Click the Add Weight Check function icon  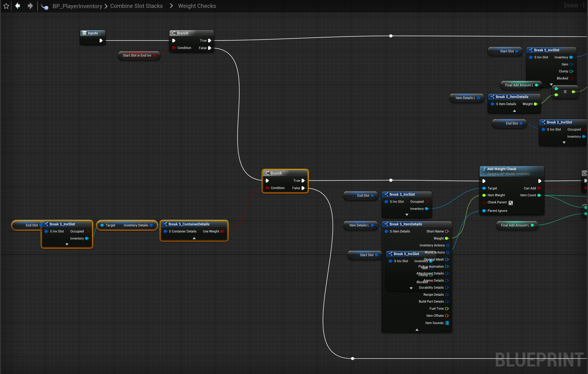click(484, 169)
